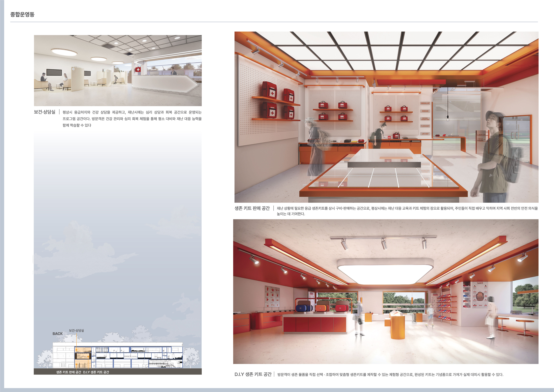Screen dimensions: 554x392
Task: Click the MEDICAL KIT wall sign
Action: pos(425,103)
